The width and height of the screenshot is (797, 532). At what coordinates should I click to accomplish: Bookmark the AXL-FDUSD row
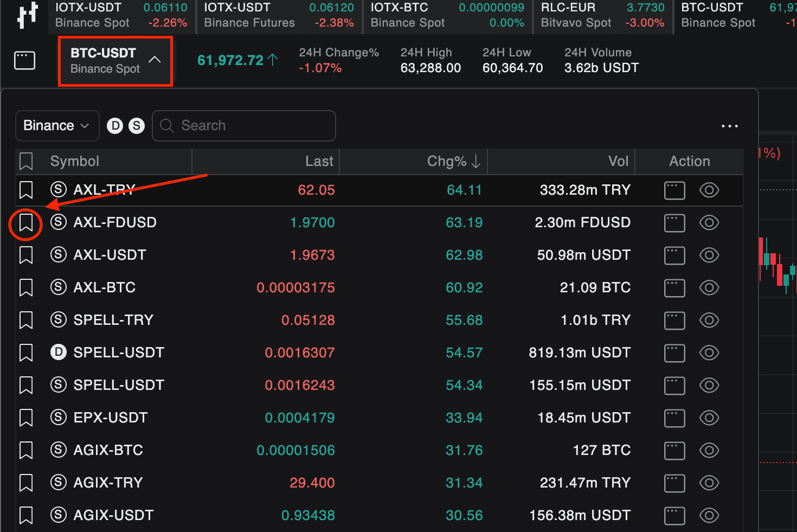pos(26,223)
